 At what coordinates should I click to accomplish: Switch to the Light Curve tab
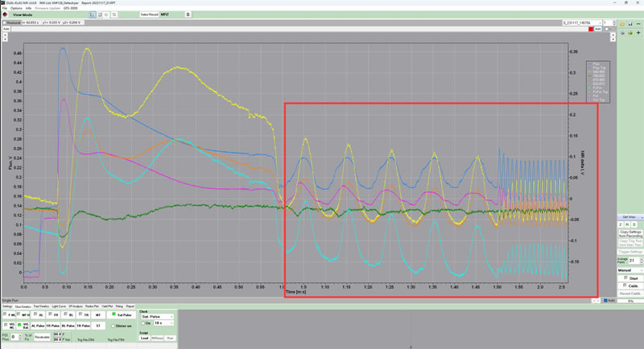pyautogui.click(x=59, y=306)
